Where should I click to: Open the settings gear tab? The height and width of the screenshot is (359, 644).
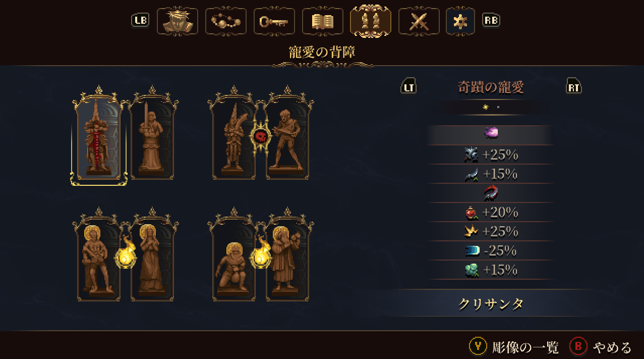pyautogui.click(x=460, y=21)
